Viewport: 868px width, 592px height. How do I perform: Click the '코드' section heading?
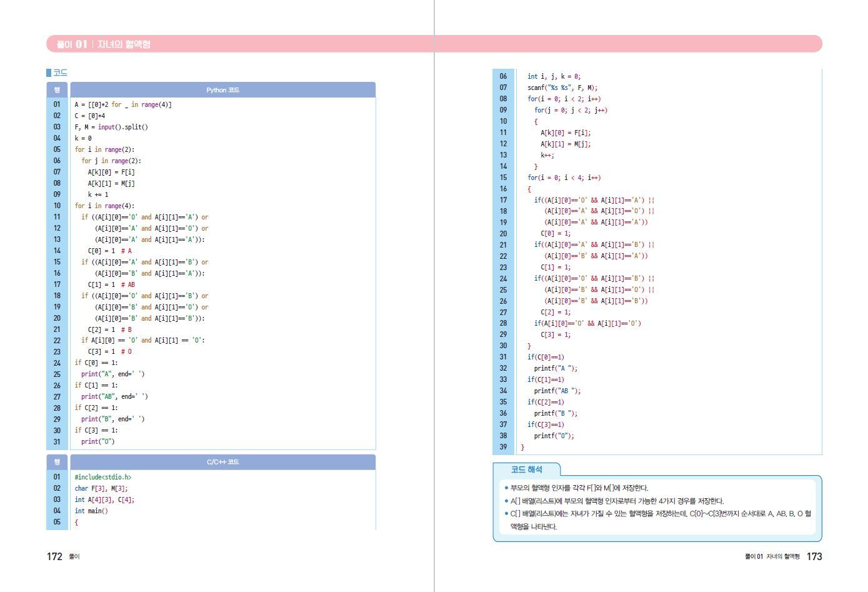point(60,73)
